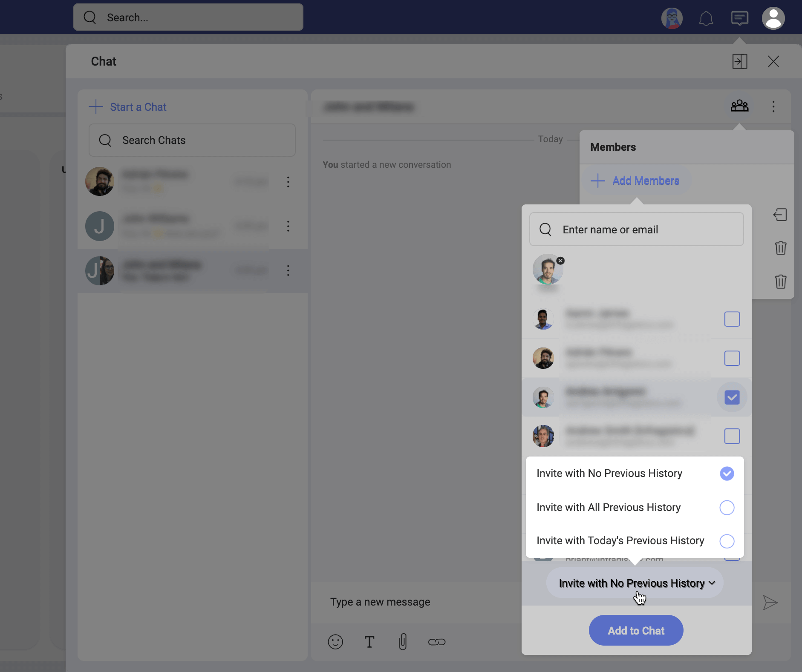Attach a file with the paperclip icon
This screenshot has width=802, height=672.
(403, 642)
